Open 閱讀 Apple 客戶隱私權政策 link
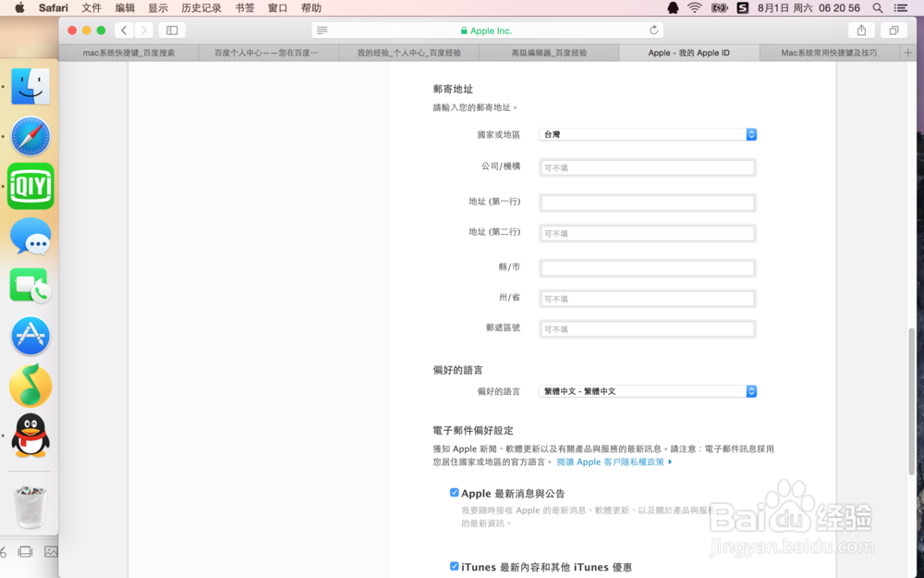The height and width of the screenshot is (578, 924). coord(614,461)
